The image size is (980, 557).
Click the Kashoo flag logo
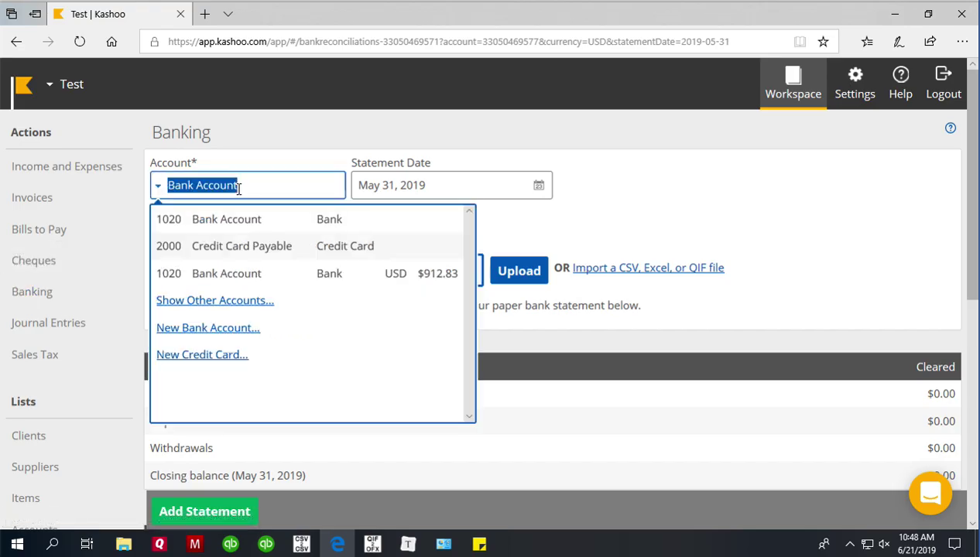tap(24, 84)
